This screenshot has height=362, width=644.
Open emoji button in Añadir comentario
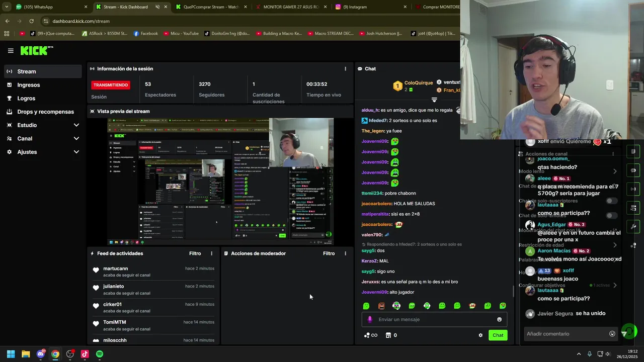click(612, 334)
